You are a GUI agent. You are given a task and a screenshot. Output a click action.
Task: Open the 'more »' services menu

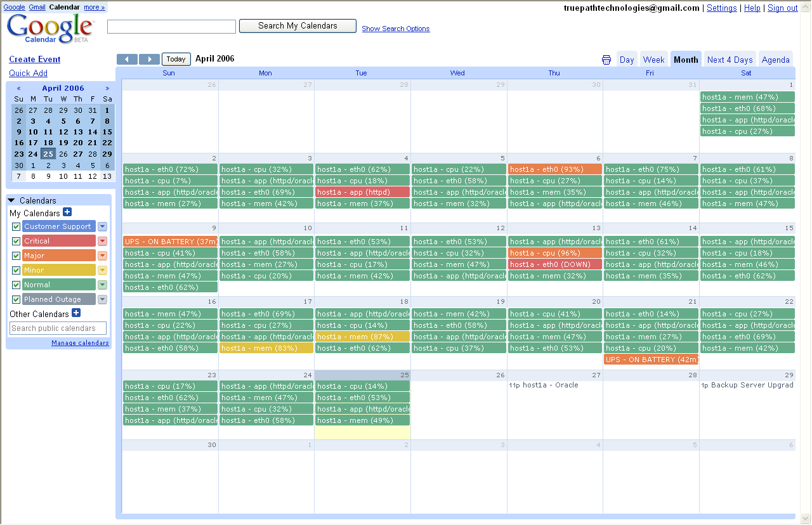[95, 7]
